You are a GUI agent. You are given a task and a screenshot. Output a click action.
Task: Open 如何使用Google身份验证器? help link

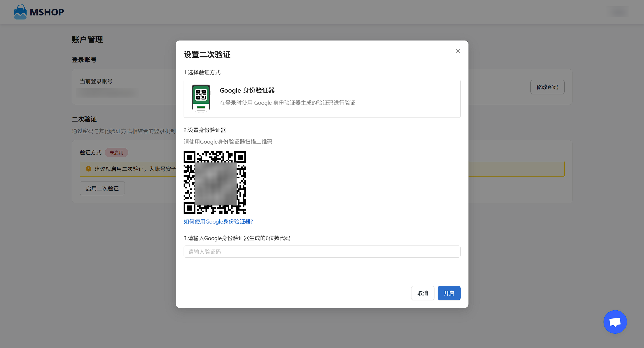pyautogui.click(x=218, y=222)
